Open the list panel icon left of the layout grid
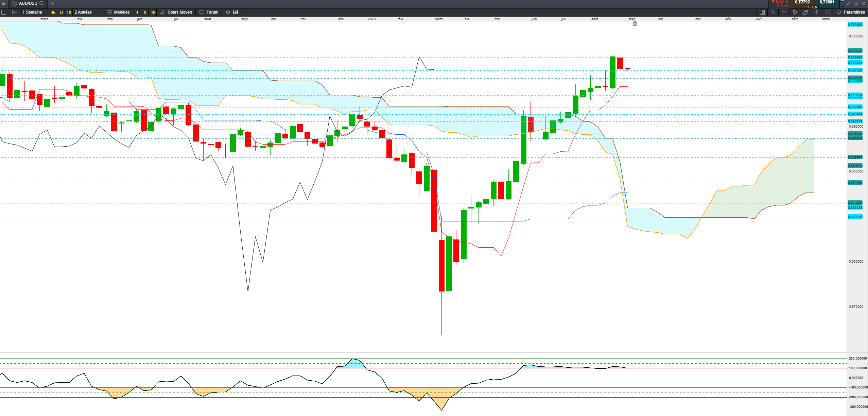This screenshot has width=868, height=416. coord(4,12)
